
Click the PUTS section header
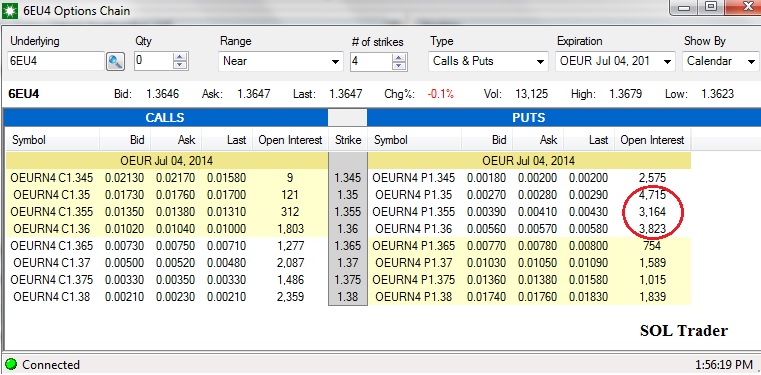(x=529, y=117)
